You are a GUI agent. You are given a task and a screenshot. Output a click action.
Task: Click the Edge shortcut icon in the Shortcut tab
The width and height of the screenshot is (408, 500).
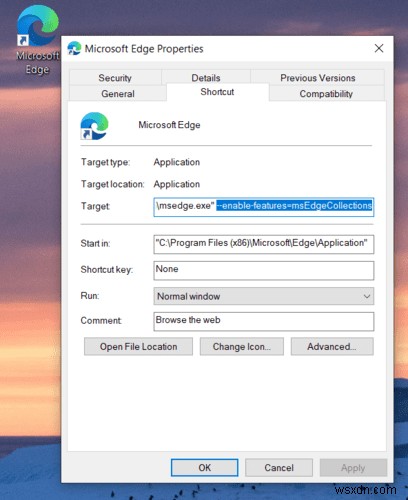click(x=94, y=126)
